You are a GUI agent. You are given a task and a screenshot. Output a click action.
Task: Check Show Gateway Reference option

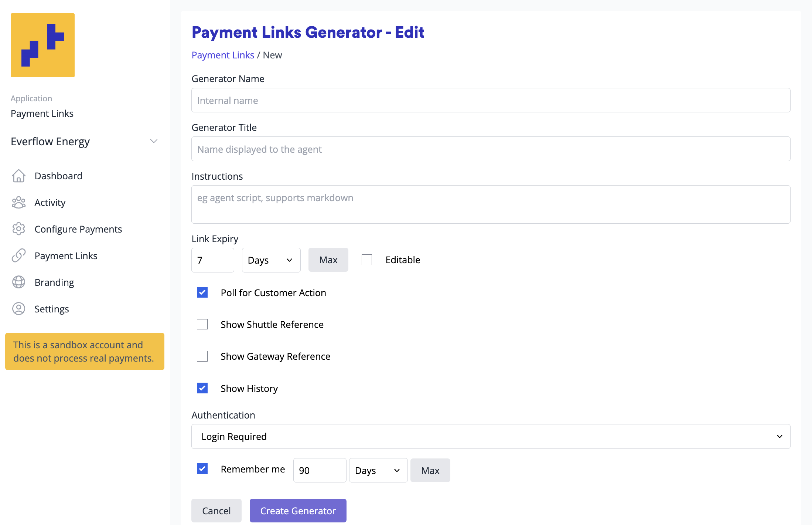pyautogui.click(x=202, y=356)
